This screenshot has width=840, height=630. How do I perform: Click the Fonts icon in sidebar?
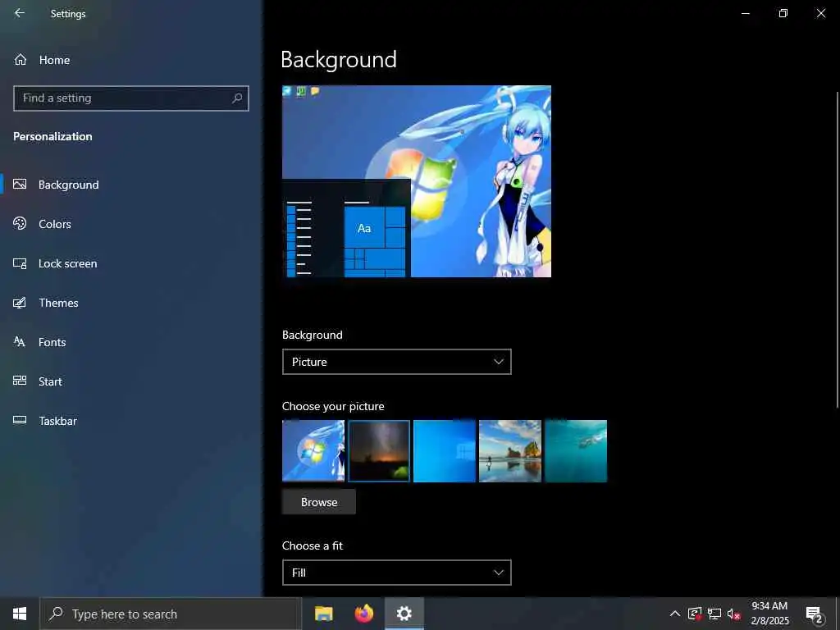click(20, 342)
